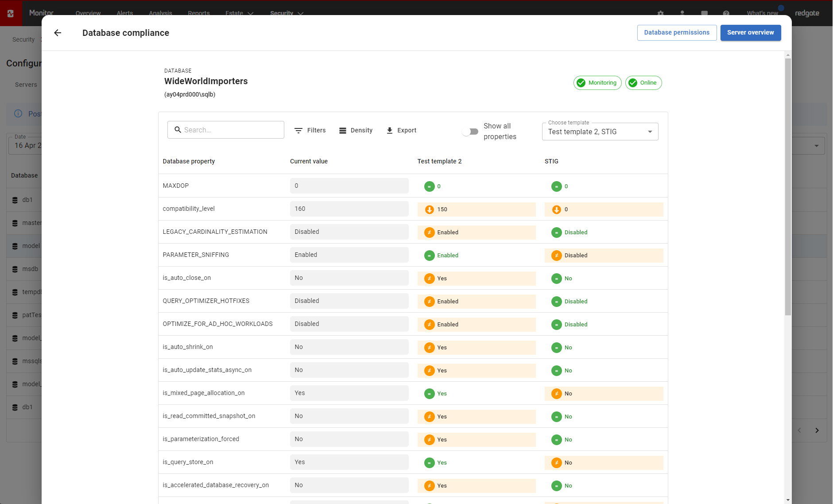Click PARAMETER_SNIFFING Test template equal icon
833x504 pixels.
pos(429,256)
